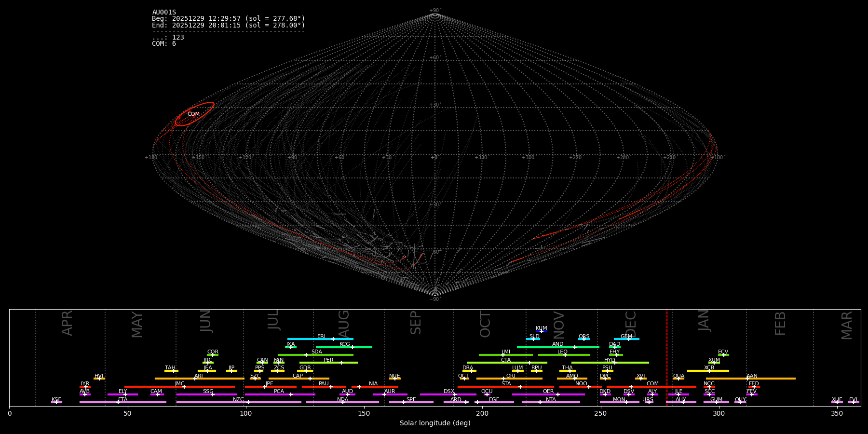Click the LYR shower label

85,384
